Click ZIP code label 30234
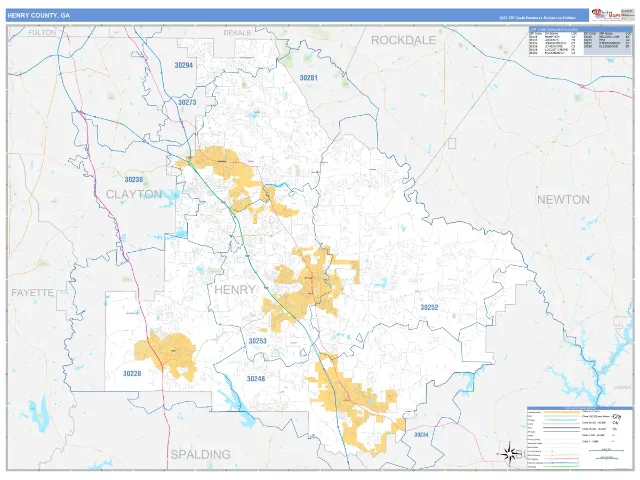 [x=421, y=435]
